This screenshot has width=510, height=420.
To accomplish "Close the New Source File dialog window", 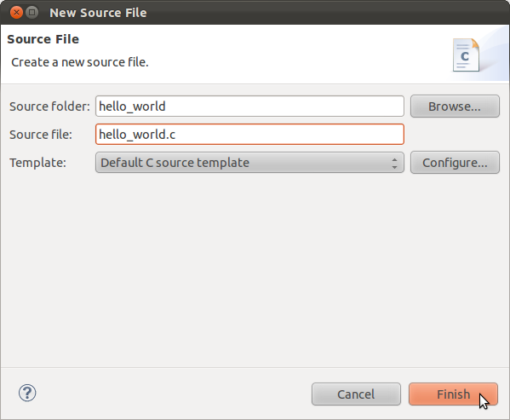I will click(16, 13).
